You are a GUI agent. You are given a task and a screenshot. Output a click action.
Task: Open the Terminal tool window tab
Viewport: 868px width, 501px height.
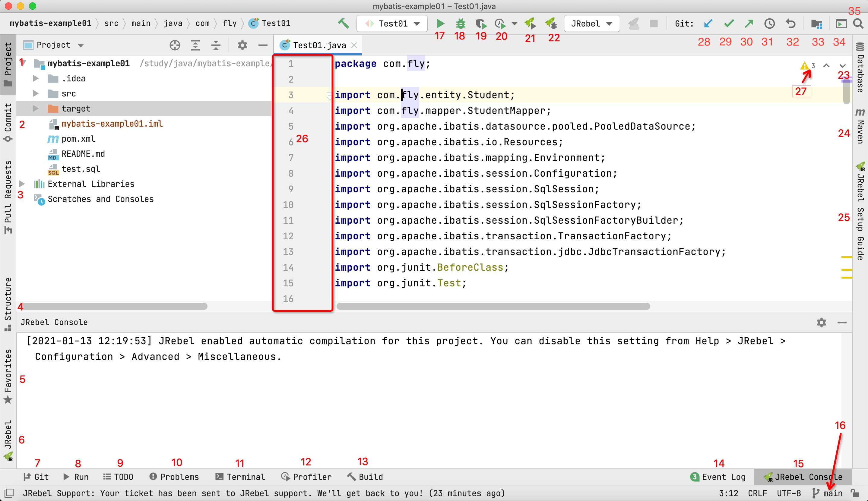click(240, 477)
